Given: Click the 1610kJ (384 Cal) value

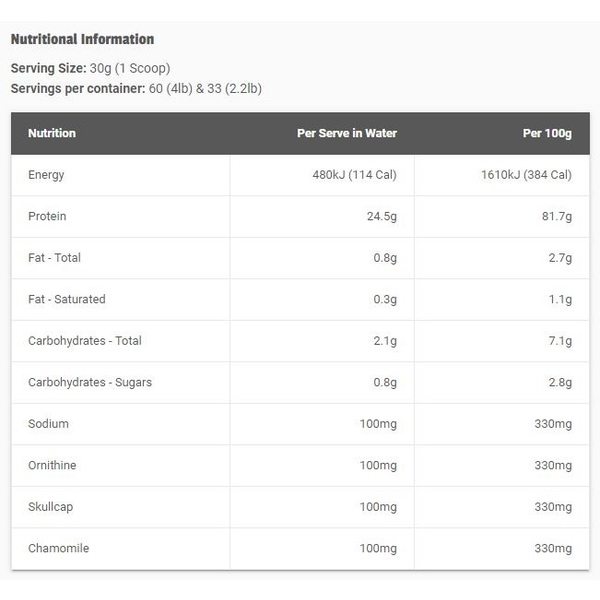Looking at the screenshot, I should tap(526, 175).
